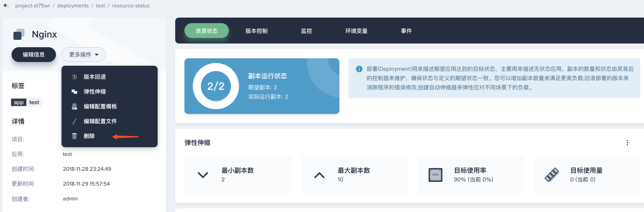Click resource-status in the breadcrumb
The height and width of the screenshot is (212, 644).
click(131, 6)
